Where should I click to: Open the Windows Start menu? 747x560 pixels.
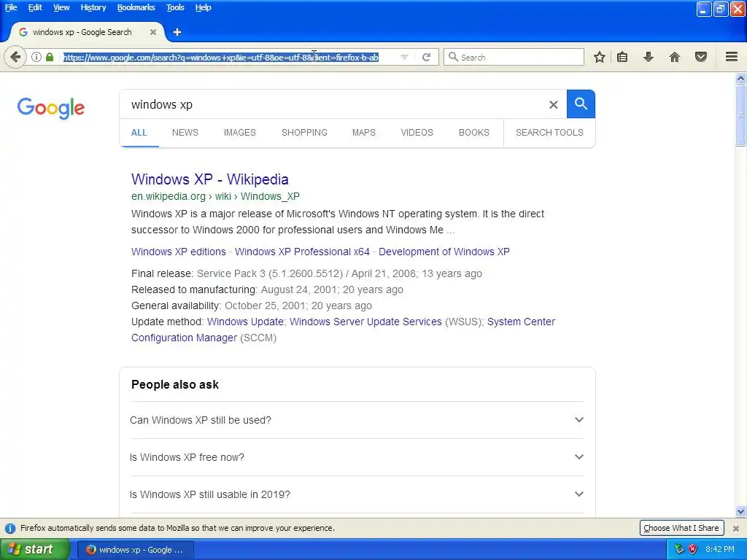[34, 549]
